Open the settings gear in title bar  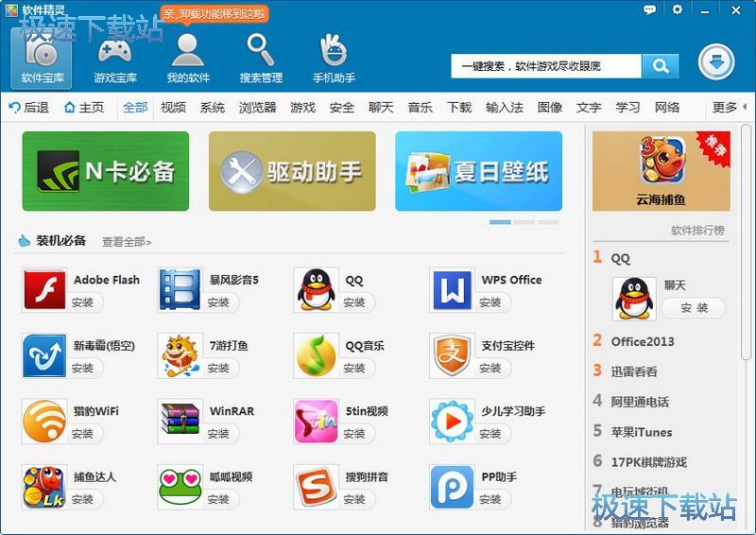[677, 9]
